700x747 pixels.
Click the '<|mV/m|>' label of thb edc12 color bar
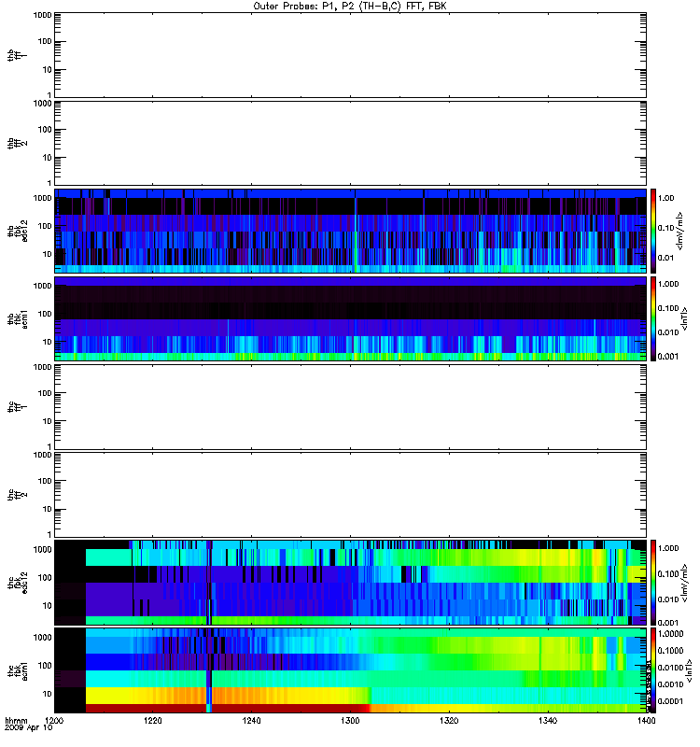click(679, 231)
